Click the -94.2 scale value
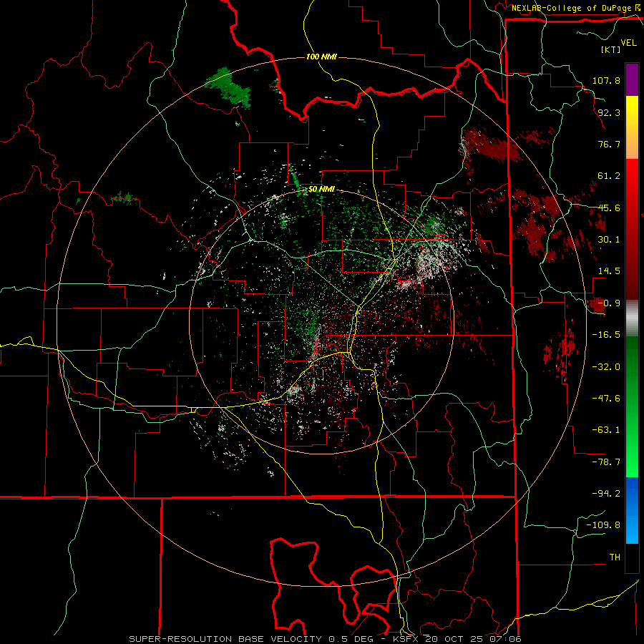Viewport: 644px width, 644px height. point(606,493)
